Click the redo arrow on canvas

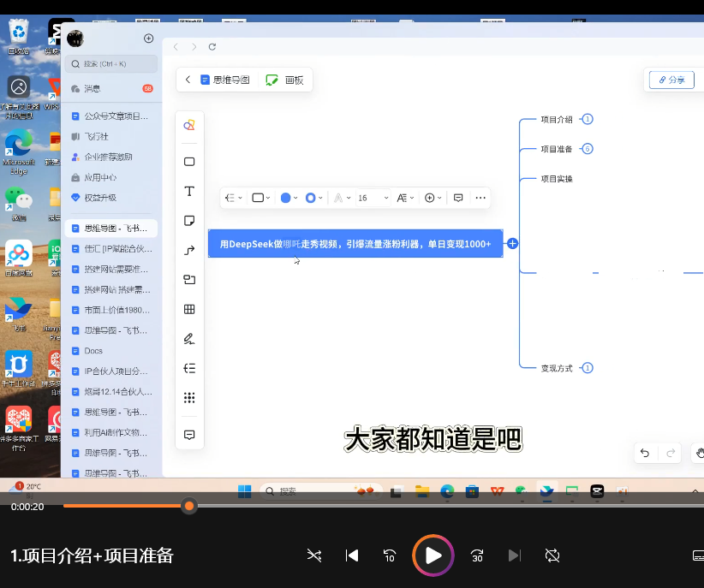pos(671,453)
